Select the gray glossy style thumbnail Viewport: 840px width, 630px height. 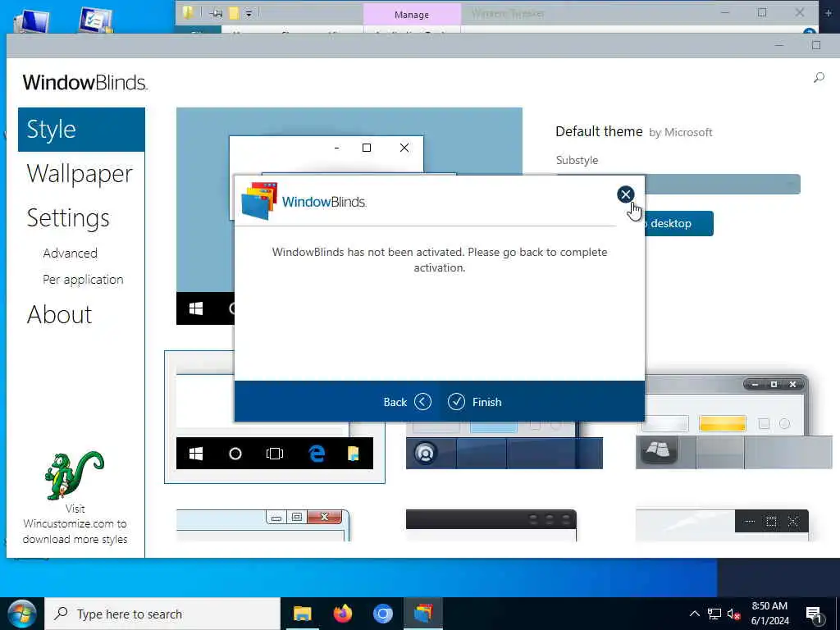click(733, 422)
